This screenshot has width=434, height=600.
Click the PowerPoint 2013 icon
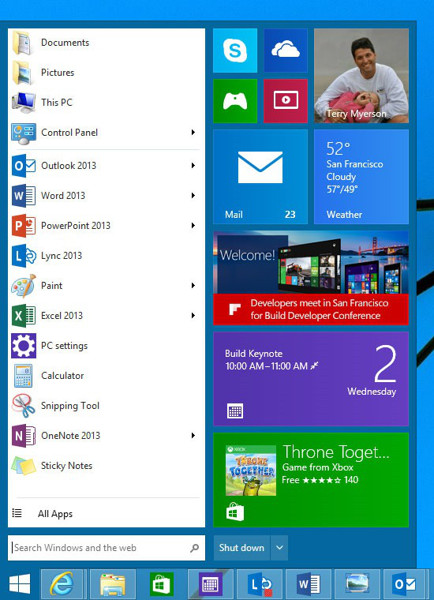click(23, 226)
